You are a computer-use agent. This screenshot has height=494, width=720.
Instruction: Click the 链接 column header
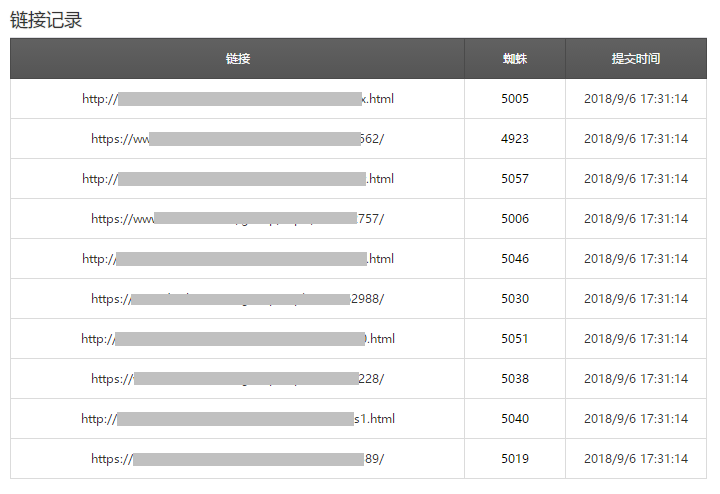tap(238, 59)
